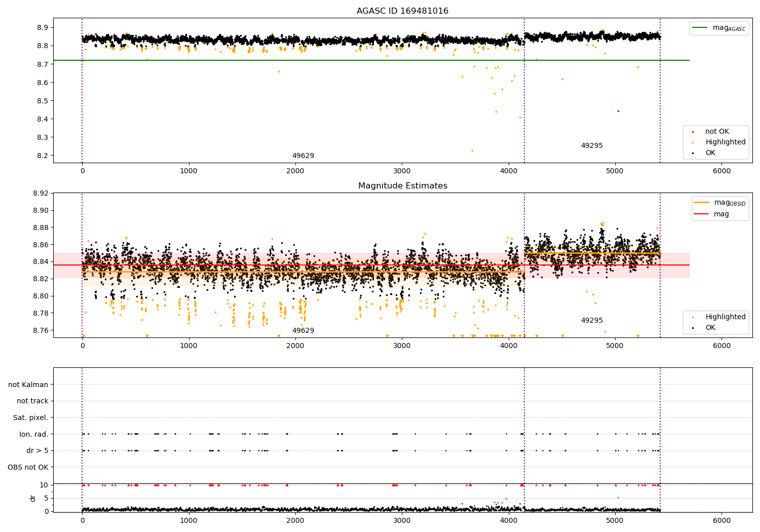Click the "not Kalman" axis label

tap(28, 385)
